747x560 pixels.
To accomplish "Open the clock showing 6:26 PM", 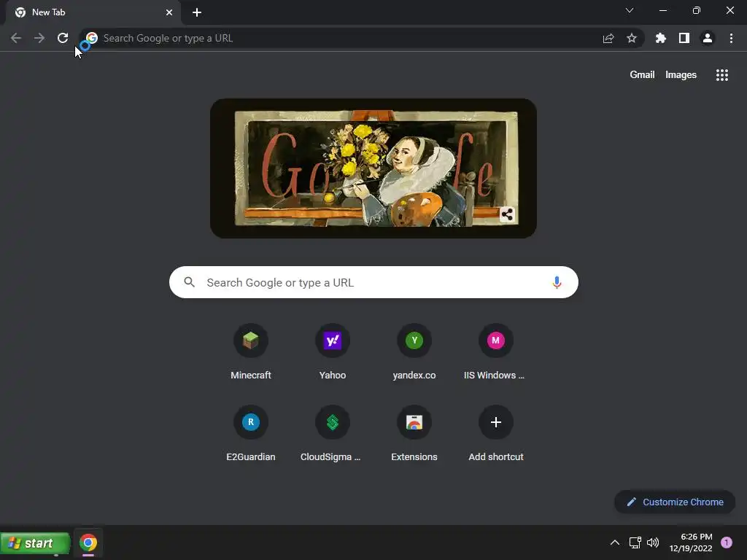I will pyautogui.click(x=691, y=542).
